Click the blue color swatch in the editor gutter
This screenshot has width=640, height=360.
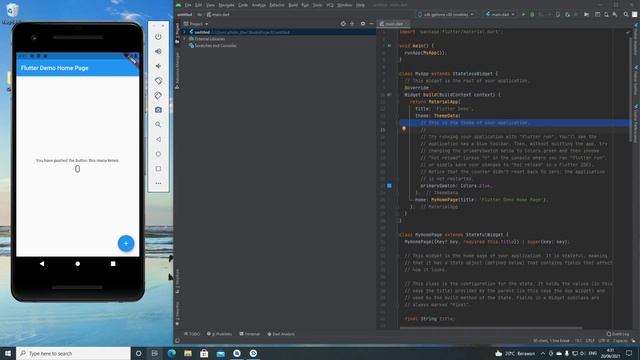tap(389, 186)
